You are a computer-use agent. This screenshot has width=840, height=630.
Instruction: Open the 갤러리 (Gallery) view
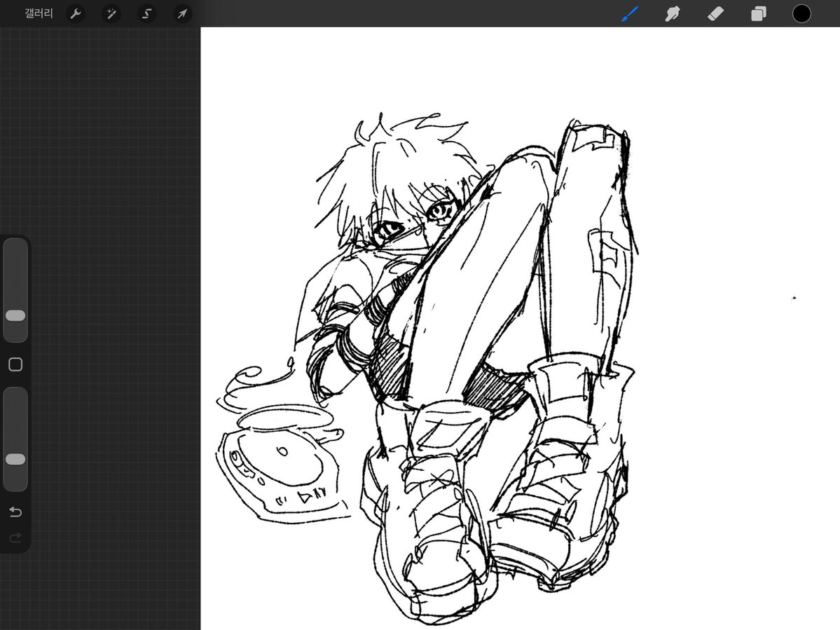click(39, 13)
